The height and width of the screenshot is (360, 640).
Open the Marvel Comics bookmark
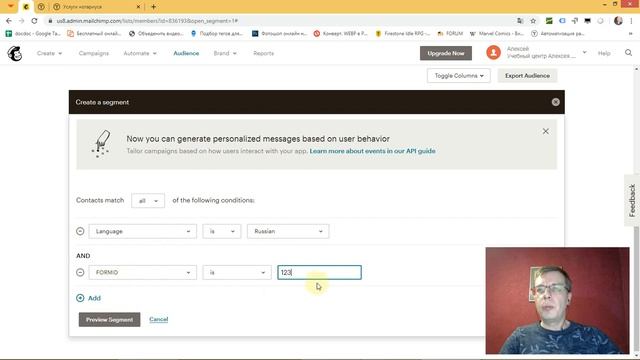(497, 33)
